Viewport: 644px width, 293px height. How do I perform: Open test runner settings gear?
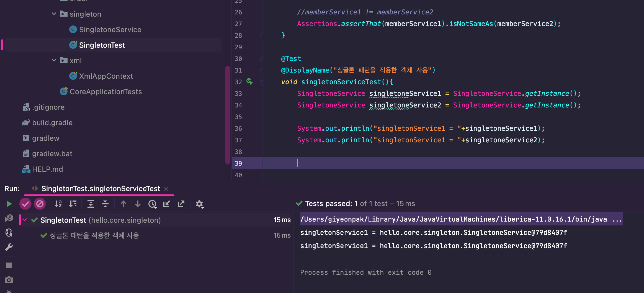(x=200, y=204)
